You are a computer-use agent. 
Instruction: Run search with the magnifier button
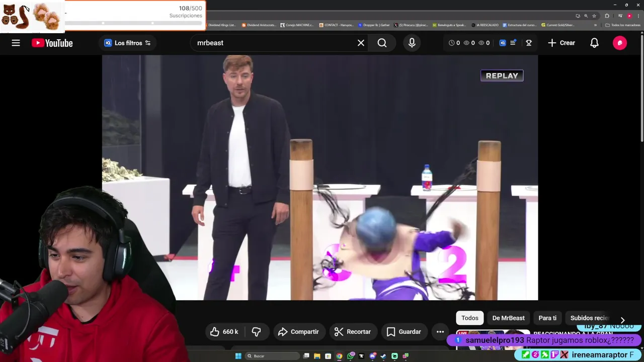point(382,43)
